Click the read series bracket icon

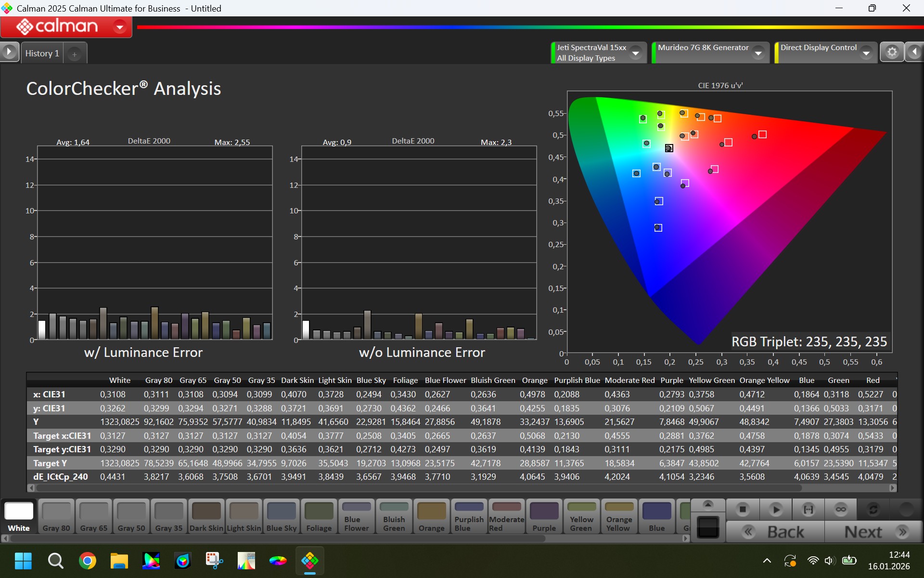(x=808, y=509)
